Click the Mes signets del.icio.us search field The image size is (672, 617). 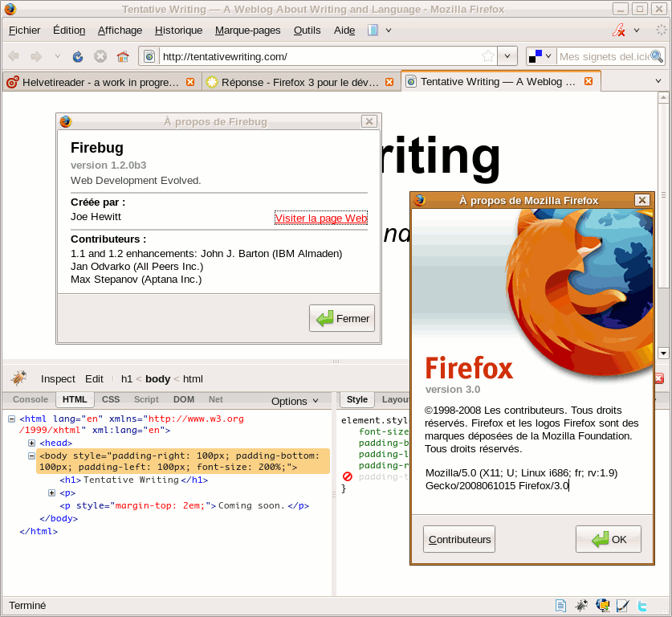coord(604,56)
